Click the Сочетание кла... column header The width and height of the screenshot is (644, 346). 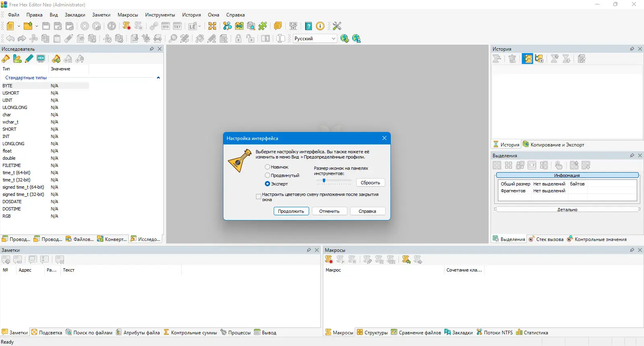coord(464,270)
